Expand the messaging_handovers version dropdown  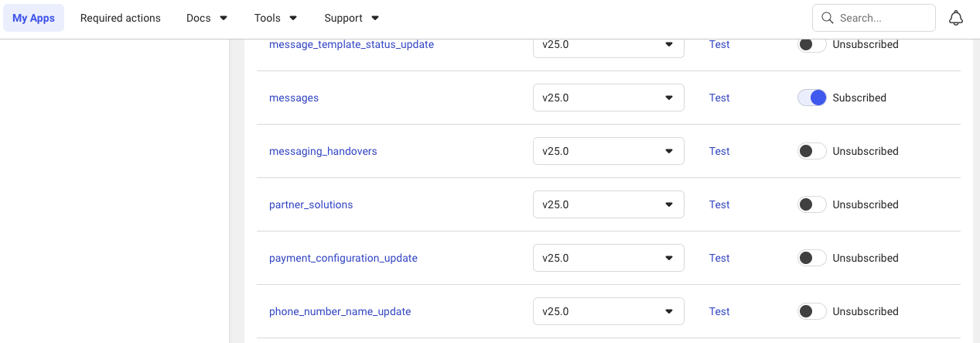608,151
